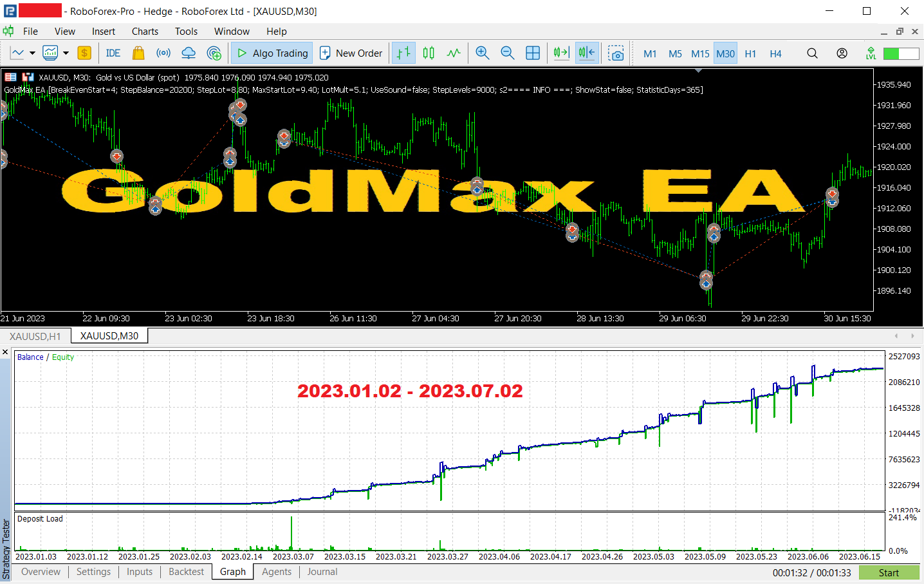
Task: Open the IDE MetaEditor button
Action: [x=113, y=53]
